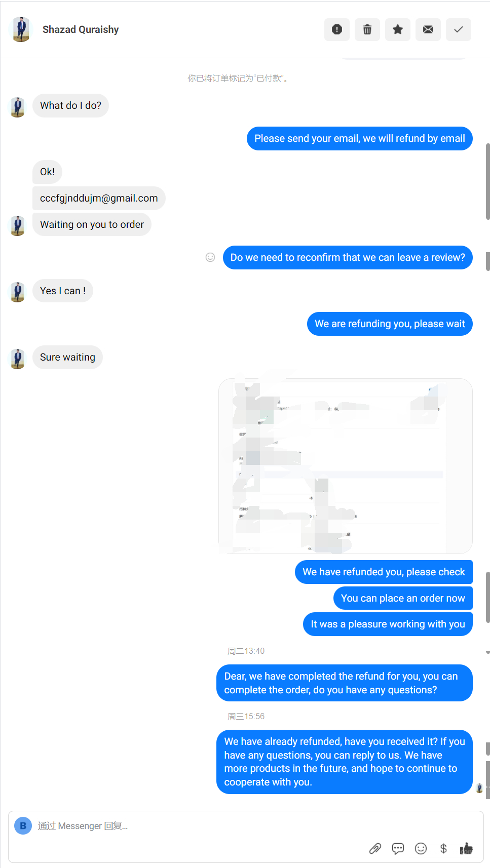Image resolution: width=490 pixels, height=868 pixels.
Task: Click customer avatar beside "Sure waiting"
Action: (18, 359)
